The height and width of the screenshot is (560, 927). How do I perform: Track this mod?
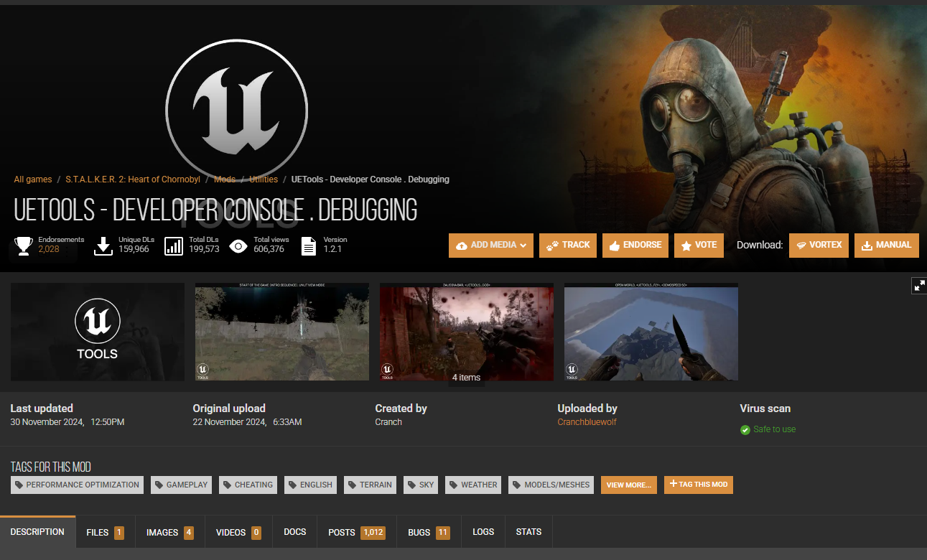tap(568, 246)
